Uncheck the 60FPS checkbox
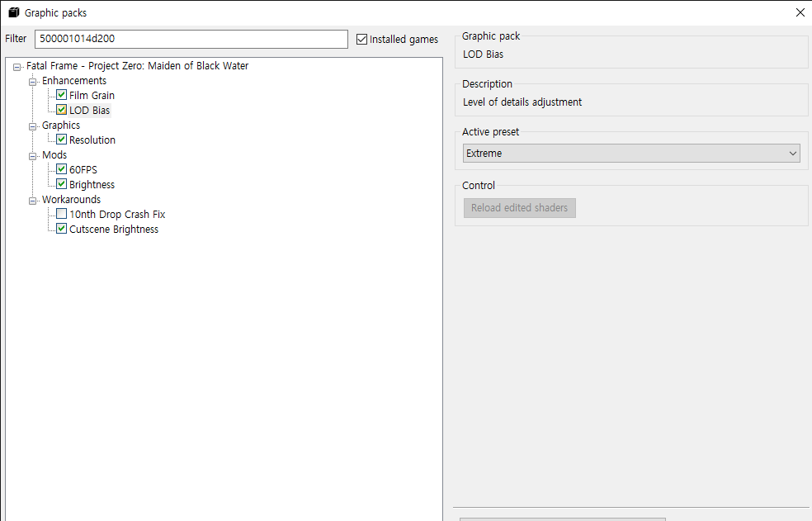The image size is (812, 521). (62, 169)
